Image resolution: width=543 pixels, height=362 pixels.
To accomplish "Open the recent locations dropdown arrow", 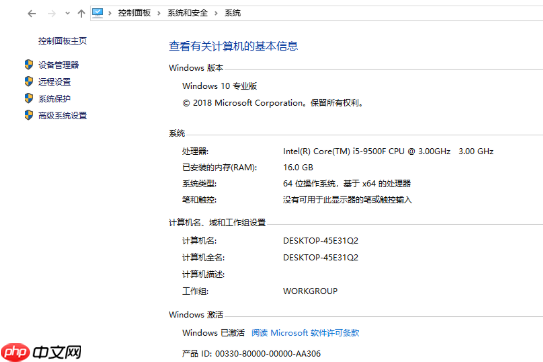I will pyautogui.click(x=67, y=14).
